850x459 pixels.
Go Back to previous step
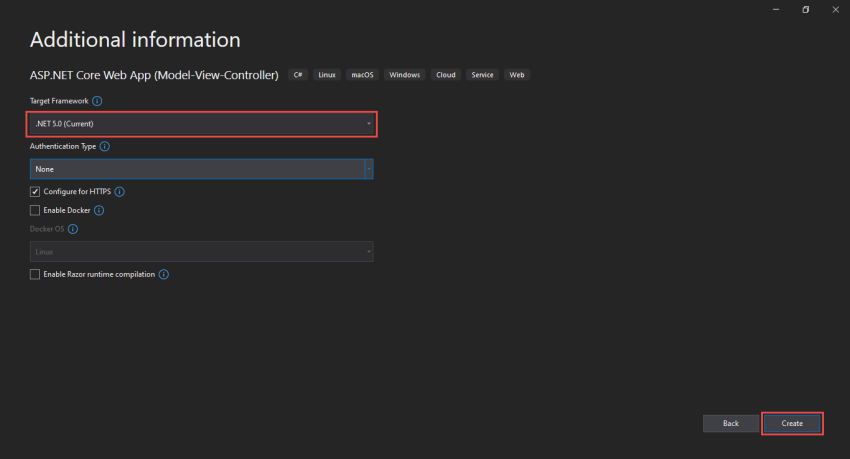[x=731, y=423]
